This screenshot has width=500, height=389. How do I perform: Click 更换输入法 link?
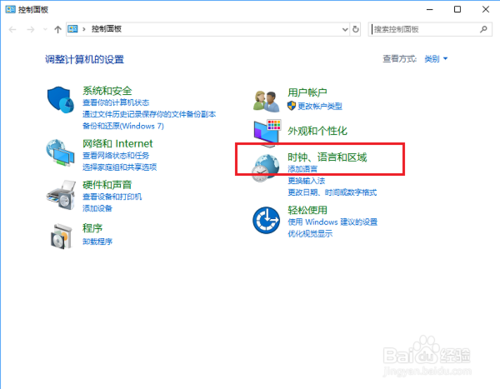pyautogui.click(x=306, y=181)
